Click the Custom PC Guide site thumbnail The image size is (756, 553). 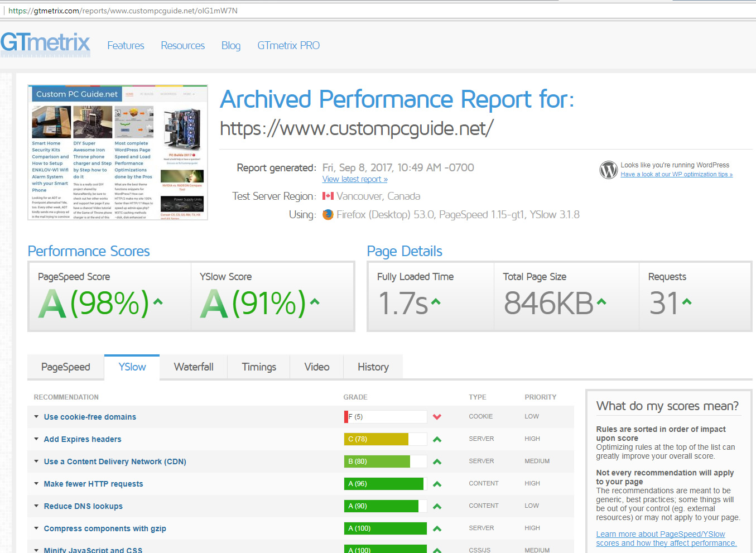(x=118, y=152)
